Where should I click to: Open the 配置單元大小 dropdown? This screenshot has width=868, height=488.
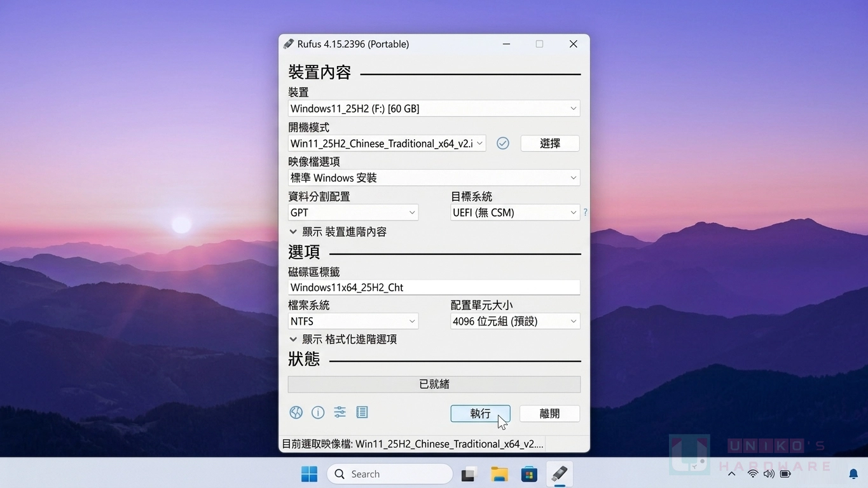coord(515,322)
